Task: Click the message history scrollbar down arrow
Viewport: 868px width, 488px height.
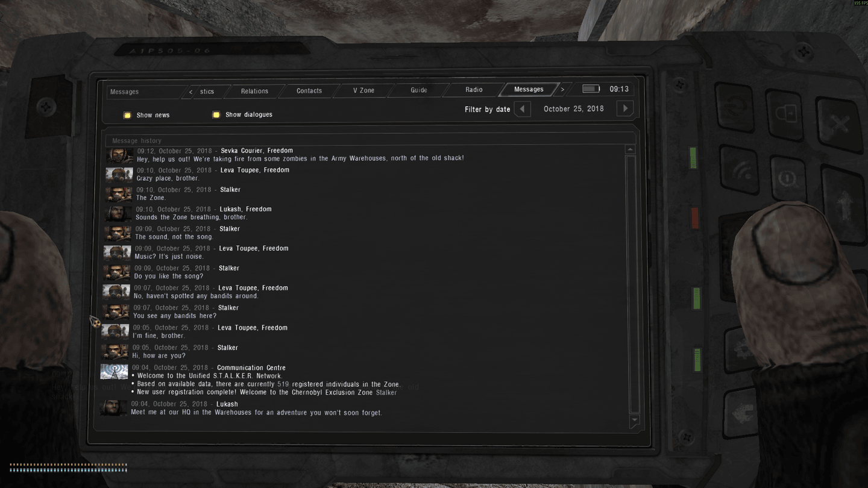Action: [x=634, y=420]
